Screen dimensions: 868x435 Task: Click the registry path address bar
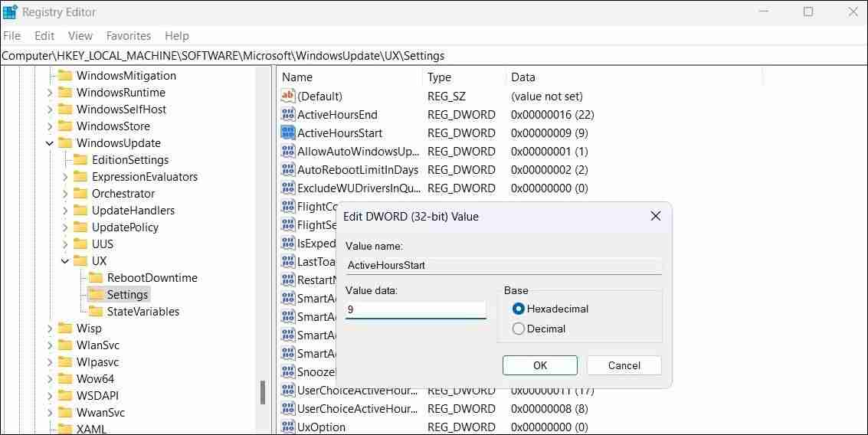pyautogui.click(x=434, y=55)
